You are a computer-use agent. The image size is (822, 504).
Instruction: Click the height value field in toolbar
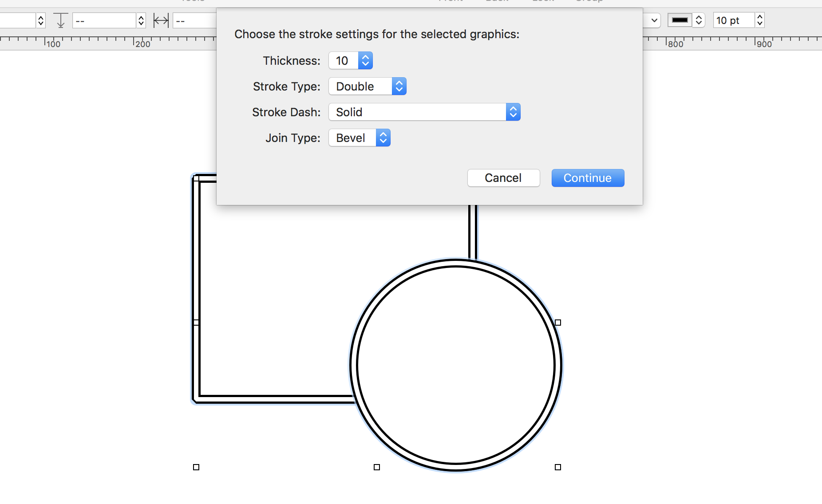coord(104,20)
